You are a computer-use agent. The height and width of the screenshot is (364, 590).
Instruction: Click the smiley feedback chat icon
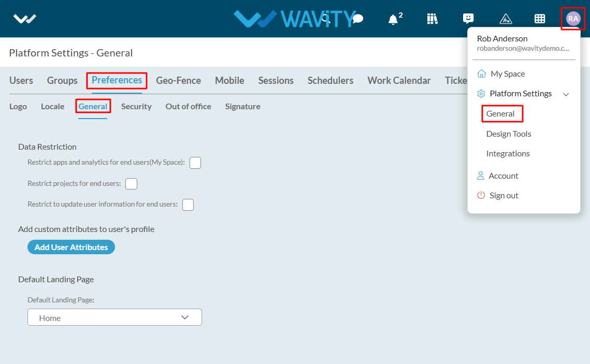point(468,19)
